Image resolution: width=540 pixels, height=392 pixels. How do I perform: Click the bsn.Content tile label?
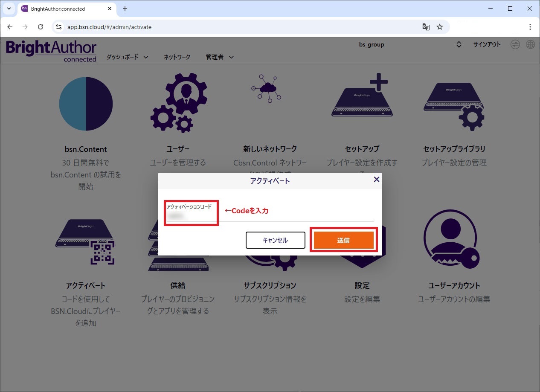pos(85,149)
